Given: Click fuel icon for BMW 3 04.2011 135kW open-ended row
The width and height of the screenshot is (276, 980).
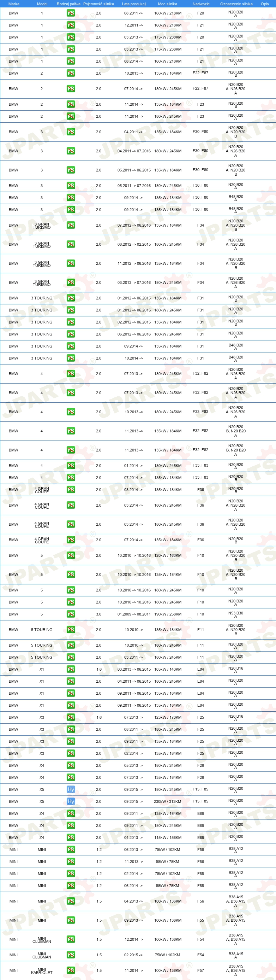Looking at the screenshot, I should coord(71,132).
